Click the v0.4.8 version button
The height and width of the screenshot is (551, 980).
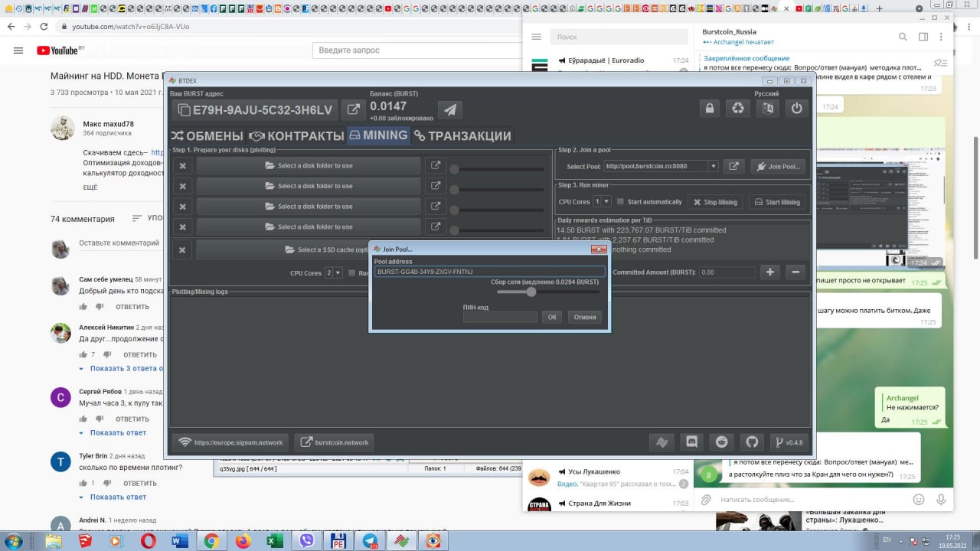(x=788, y=442)
